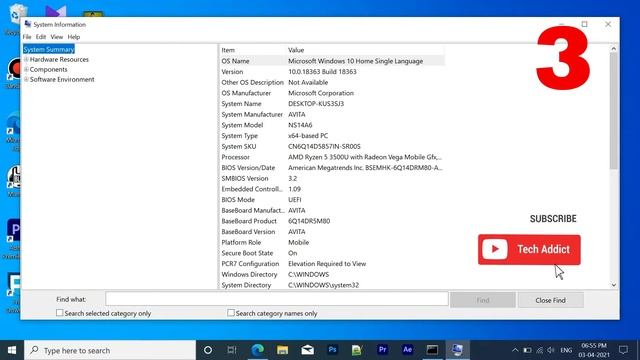Select the Components category
Viewport: 640px width, 360px height.
(49, 69)
